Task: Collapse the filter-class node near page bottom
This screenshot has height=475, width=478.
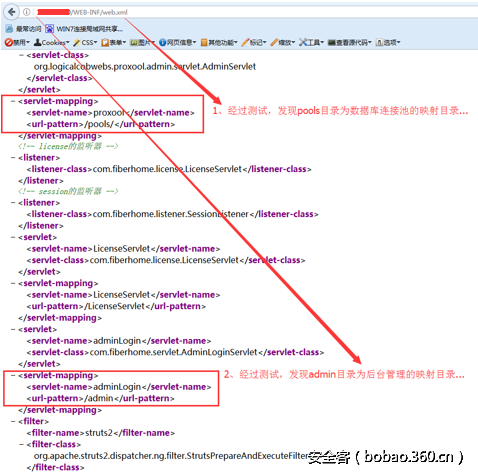Action: 21,444
